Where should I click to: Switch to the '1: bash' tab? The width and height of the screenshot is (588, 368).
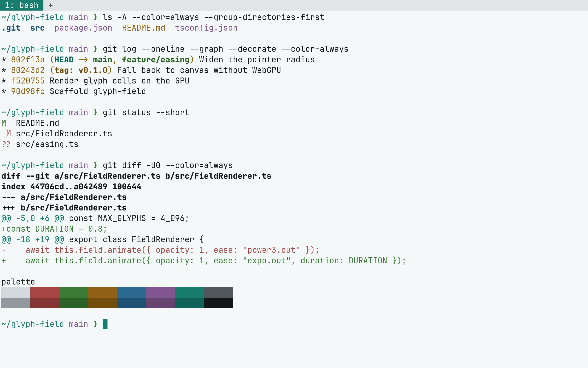(x=22, y=5)
